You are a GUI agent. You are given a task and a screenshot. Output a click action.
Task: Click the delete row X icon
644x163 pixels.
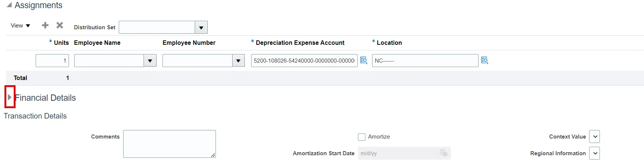[60, 25]
